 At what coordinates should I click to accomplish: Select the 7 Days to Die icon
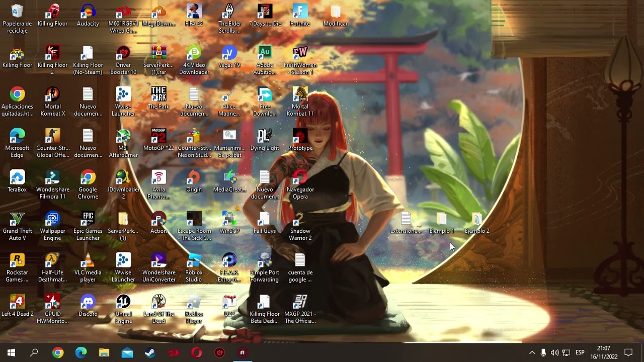pos(265,16)
